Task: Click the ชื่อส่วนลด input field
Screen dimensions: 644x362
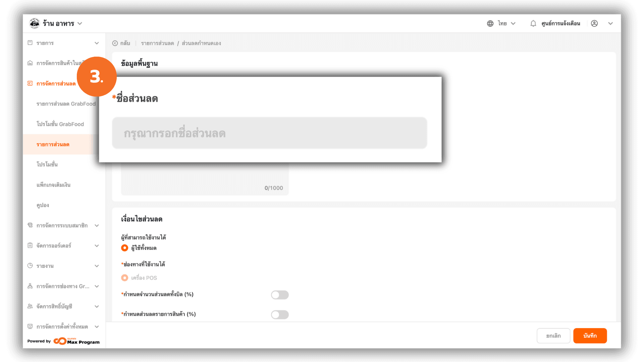Action: tap(269, 133)
